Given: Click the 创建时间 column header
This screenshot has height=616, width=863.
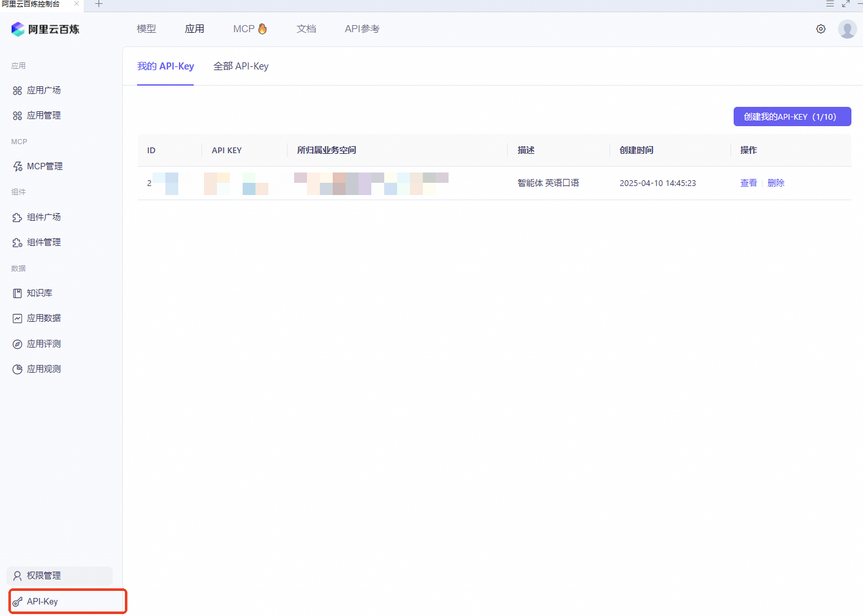Looking at the screenshot, I should (x=636, y=151).
